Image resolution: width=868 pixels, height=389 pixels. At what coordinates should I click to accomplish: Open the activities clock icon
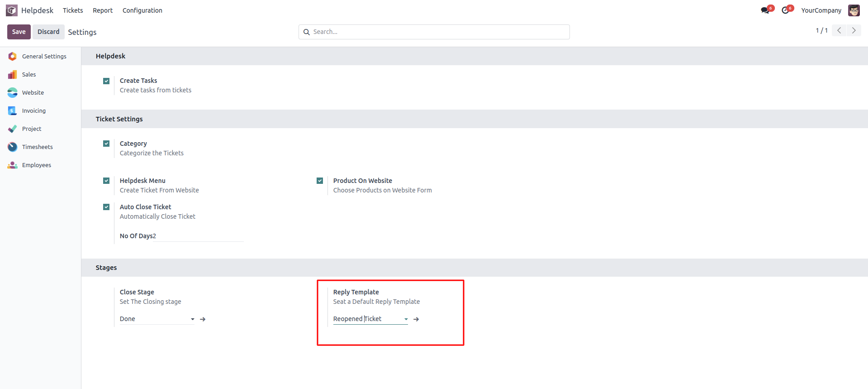(x=785, y=10)
